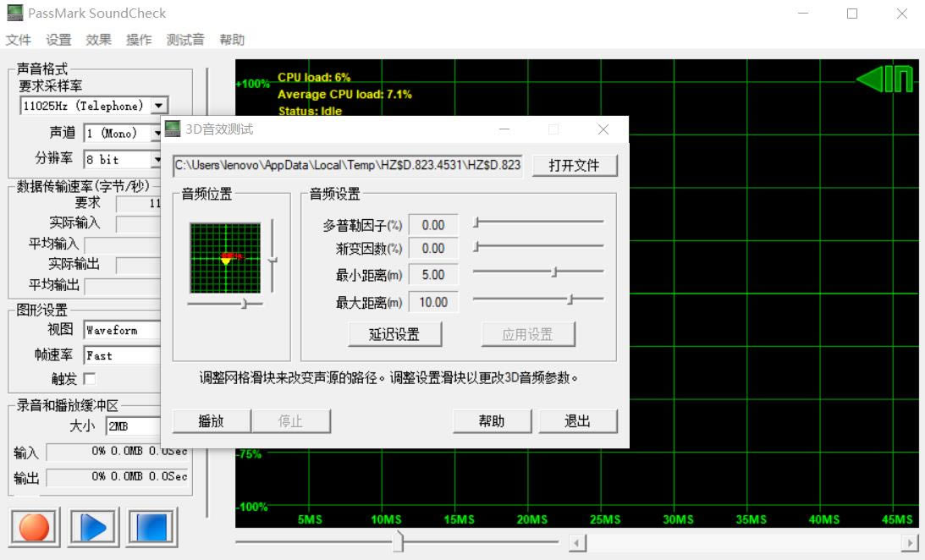This screenshot has height=560, width=925.
Task: Click the green speaker icon in graph
Action: pyautogui.click(x=884, y=80)
